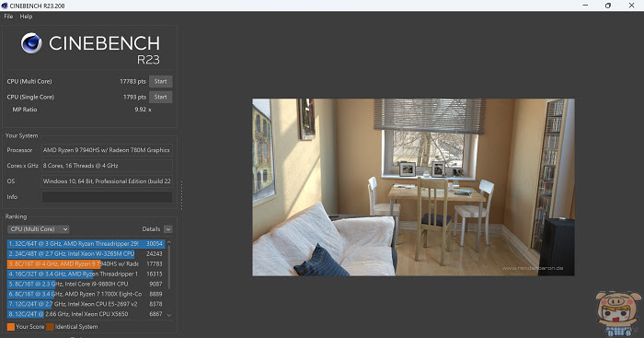Start the CPU (Multi Core) test
The image size is (644, 338).
pos(161,81)
